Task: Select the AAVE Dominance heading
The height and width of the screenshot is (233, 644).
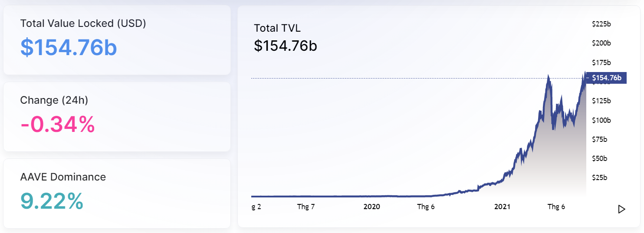Action: [x=63, y=177]
